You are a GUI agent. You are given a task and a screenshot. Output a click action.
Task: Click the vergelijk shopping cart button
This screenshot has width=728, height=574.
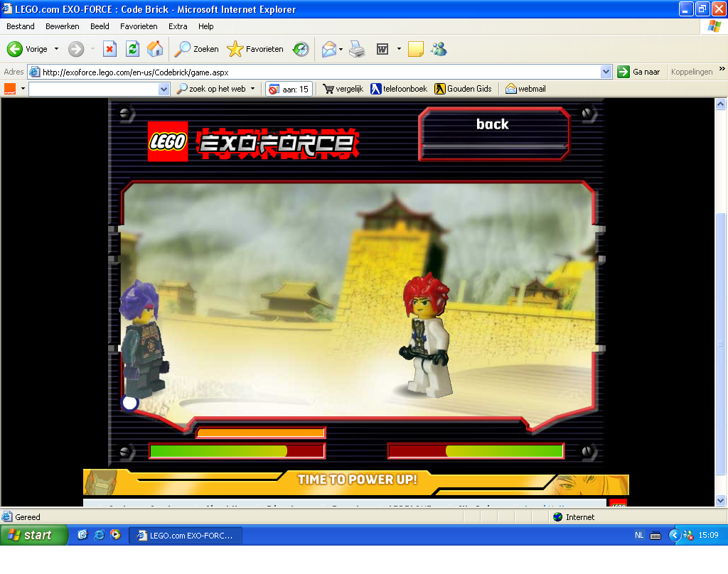343,89
